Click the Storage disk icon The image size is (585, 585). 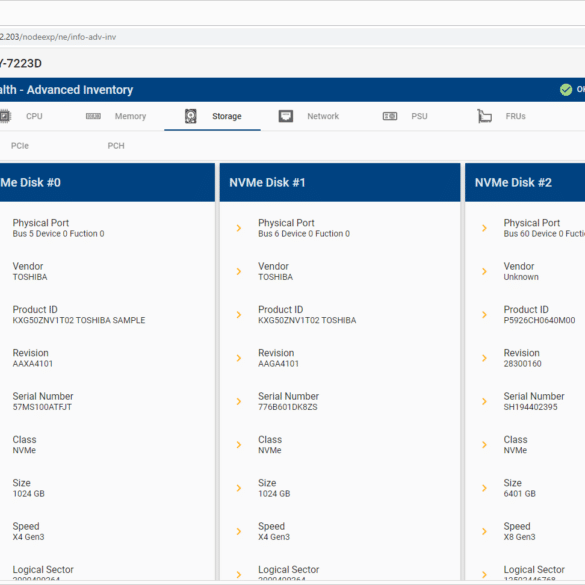[x=191, y=116]
